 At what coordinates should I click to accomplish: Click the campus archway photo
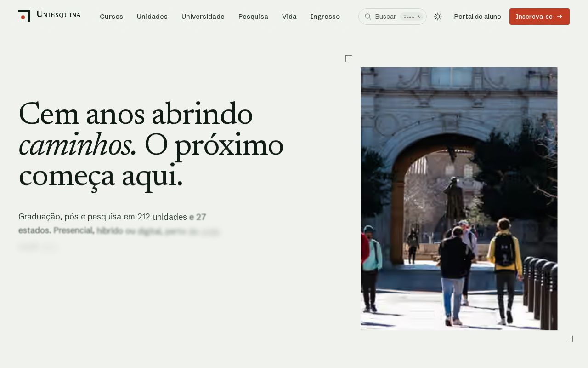coord(459,199)
